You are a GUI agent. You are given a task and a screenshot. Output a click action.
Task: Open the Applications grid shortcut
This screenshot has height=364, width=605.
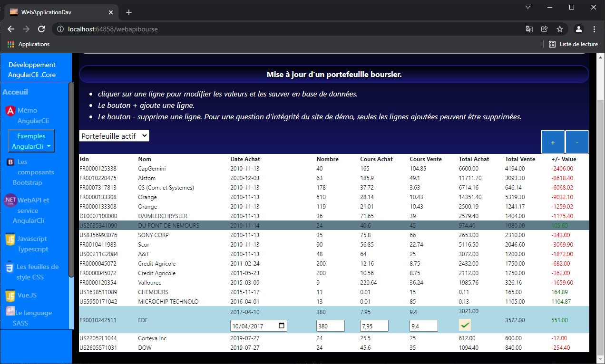29,44
